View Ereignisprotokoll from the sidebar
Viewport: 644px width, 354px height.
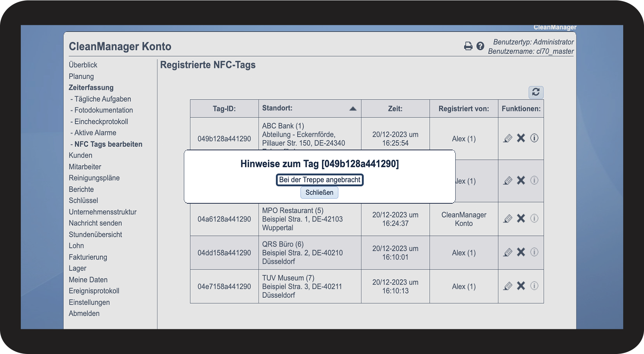(x=94, y=291)
